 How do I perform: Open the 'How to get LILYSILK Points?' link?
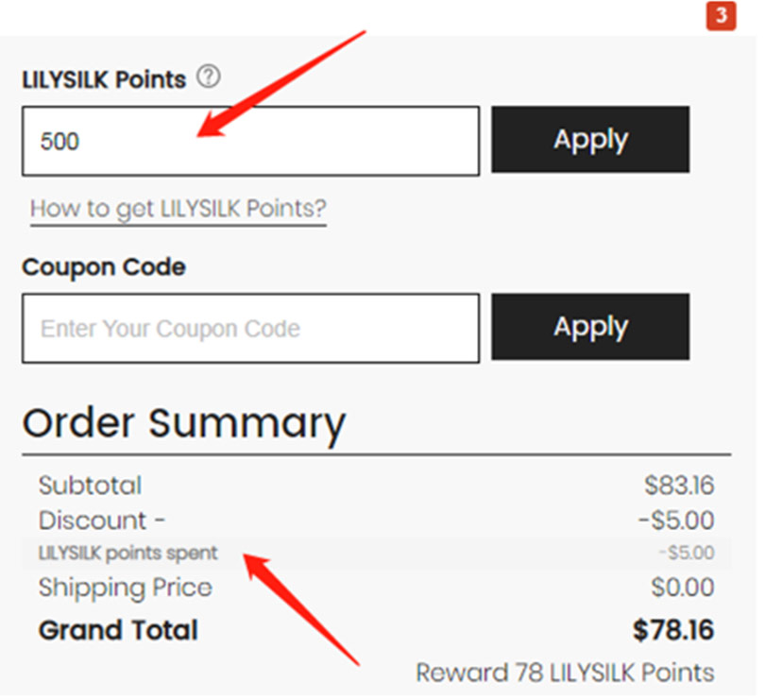pos(178,209)
